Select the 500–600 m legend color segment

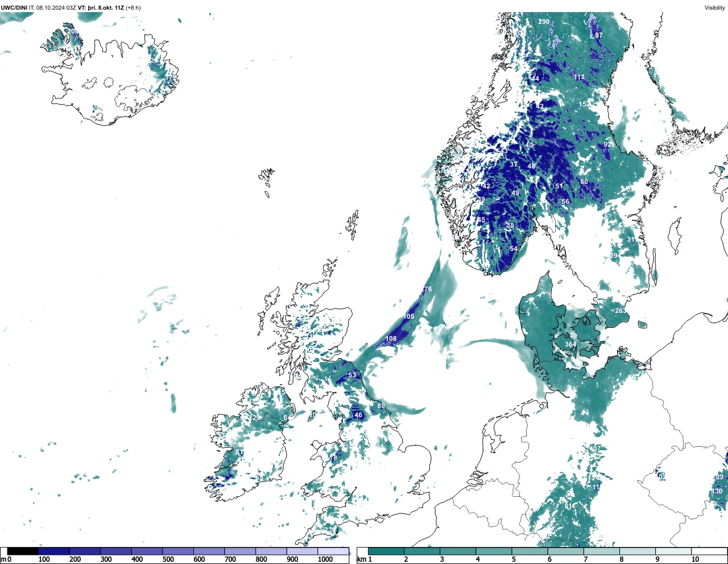pos(178,551)
